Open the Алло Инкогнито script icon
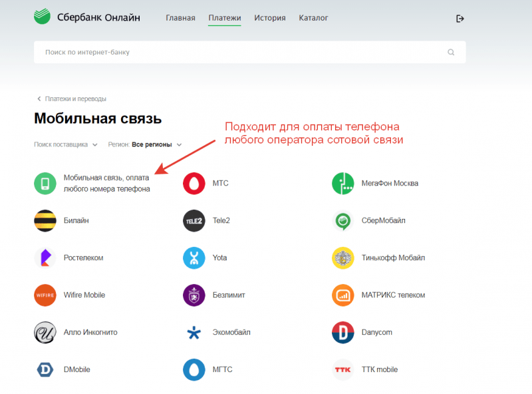 45,333
